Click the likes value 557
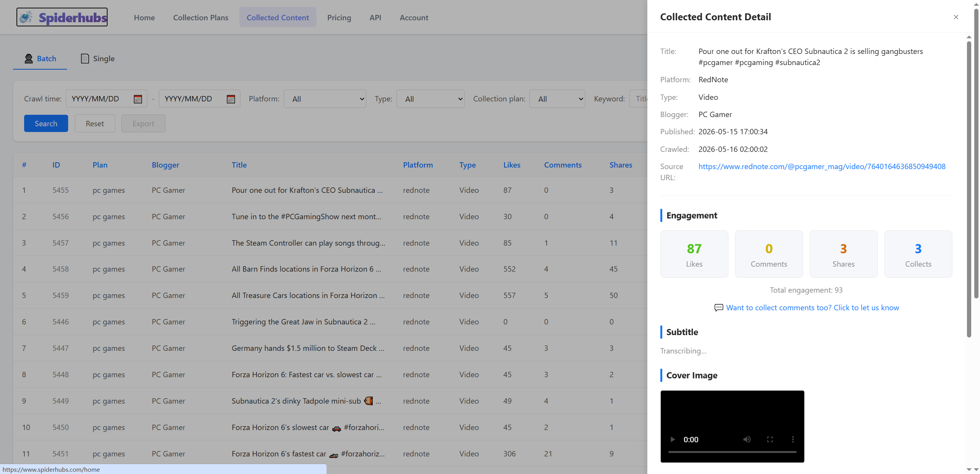Viewport: 980px width, 474px height. tap(510, 295)
